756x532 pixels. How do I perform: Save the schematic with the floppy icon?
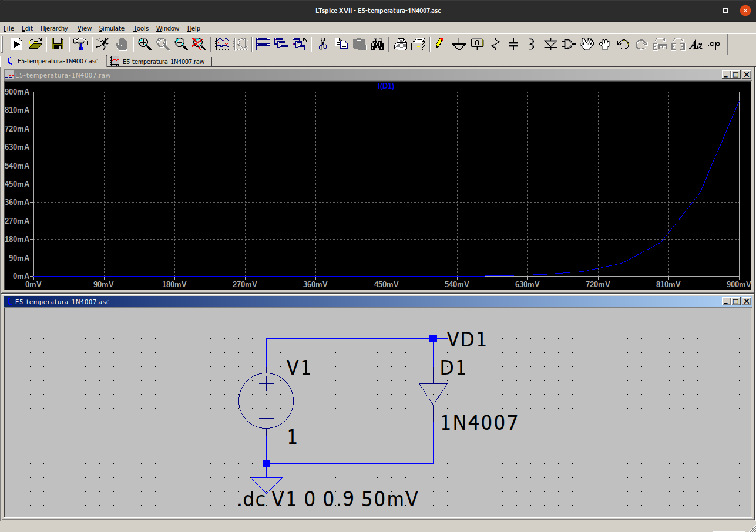[57, 43]
